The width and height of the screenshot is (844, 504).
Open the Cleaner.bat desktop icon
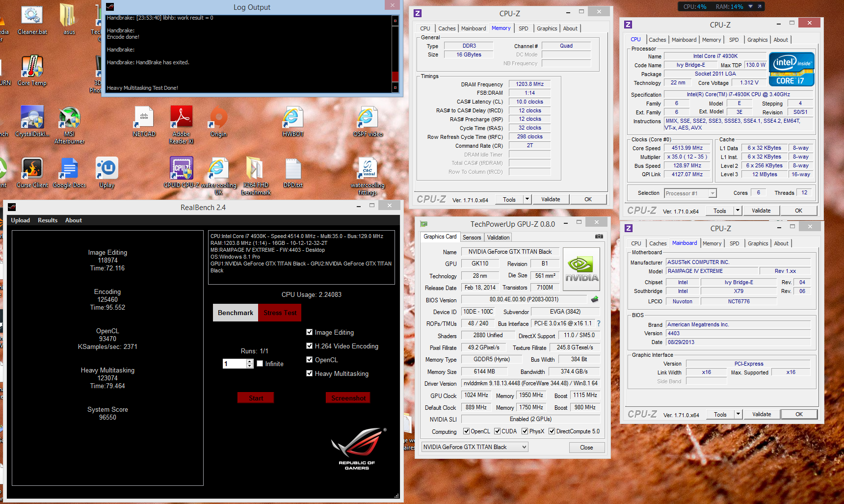(x=32, y=20)
